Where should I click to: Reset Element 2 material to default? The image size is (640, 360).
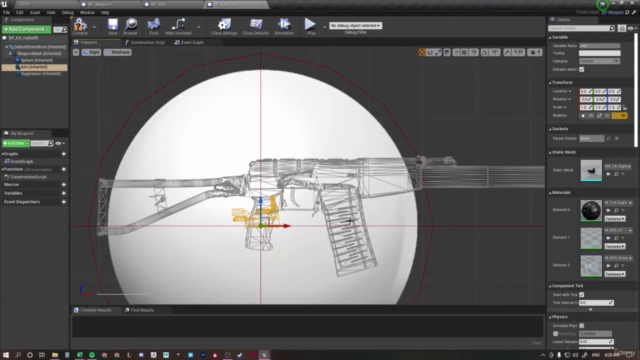[623, 266]
